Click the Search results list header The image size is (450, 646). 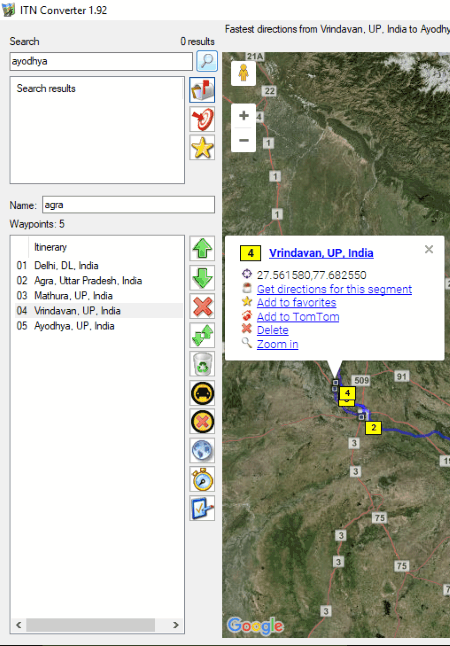point(46,89)
